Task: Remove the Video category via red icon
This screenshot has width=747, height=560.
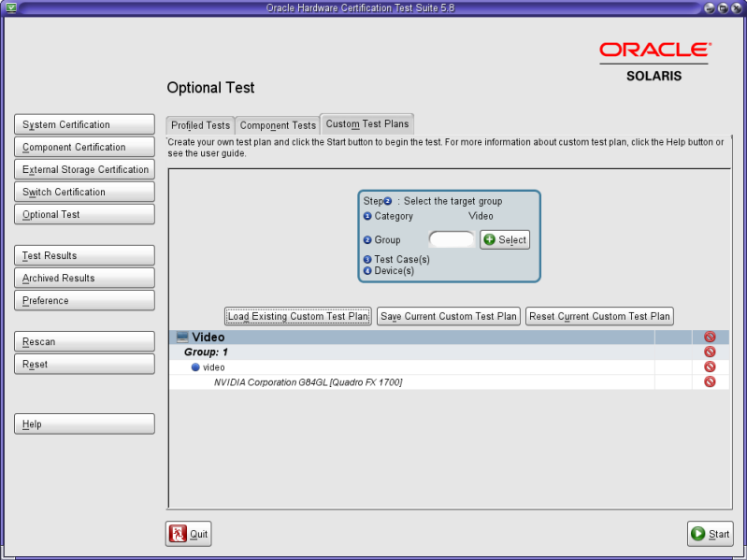Action: [x=710, y=337]
